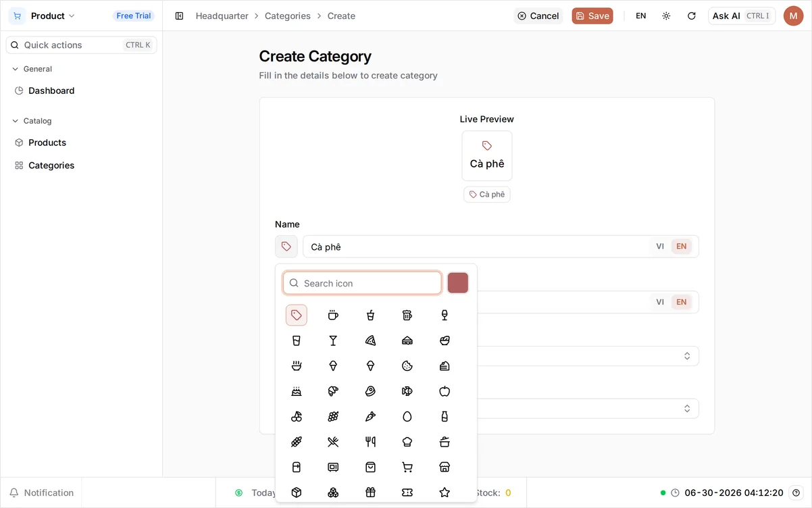Choose the salad bowl icon
This screenshot has height=508, width=812.
445,340
